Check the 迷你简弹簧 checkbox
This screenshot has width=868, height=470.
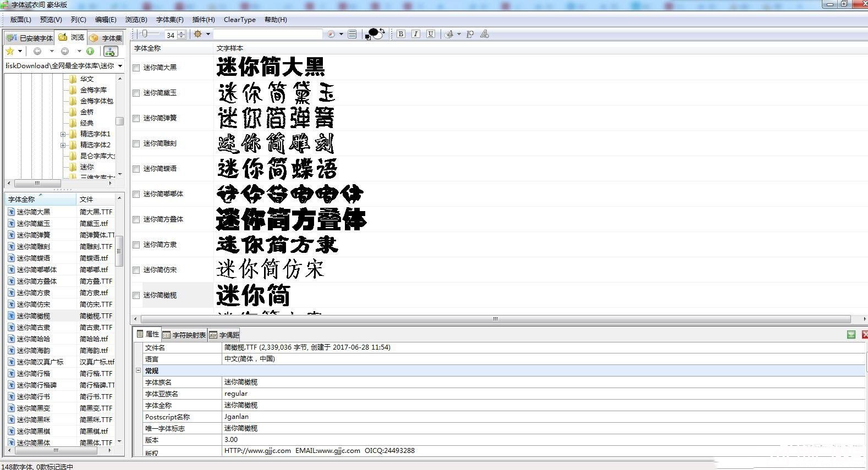click(136, 118)
